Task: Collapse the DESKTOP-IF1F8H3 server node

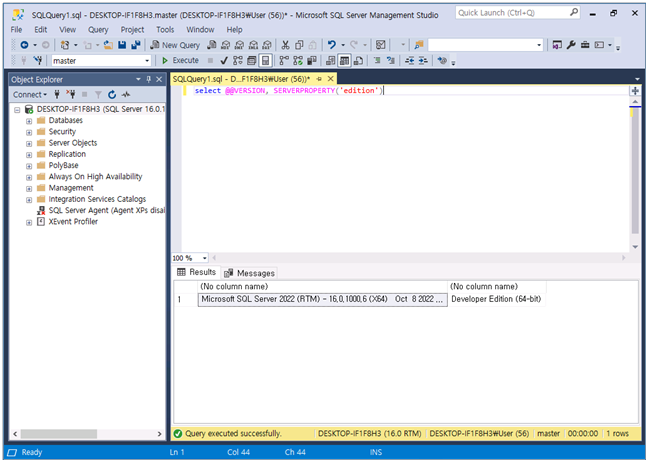Action: click(17, 110)
